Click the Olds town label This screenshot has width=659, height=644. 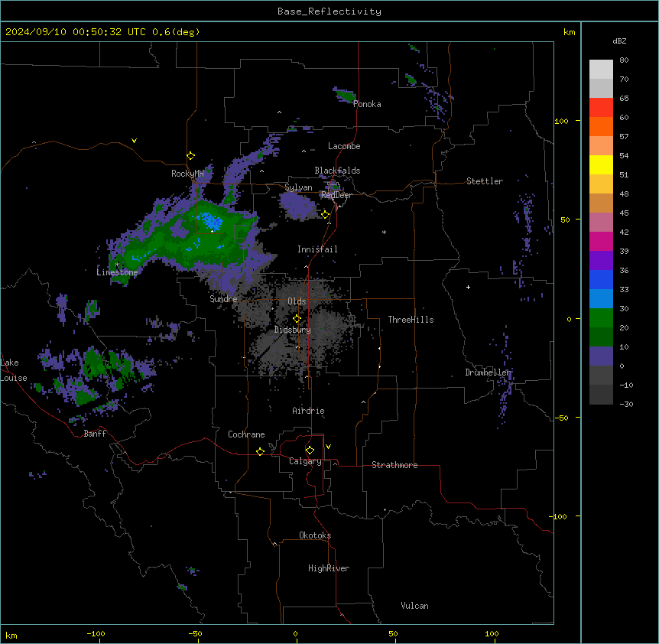click(x=297, y=301)
